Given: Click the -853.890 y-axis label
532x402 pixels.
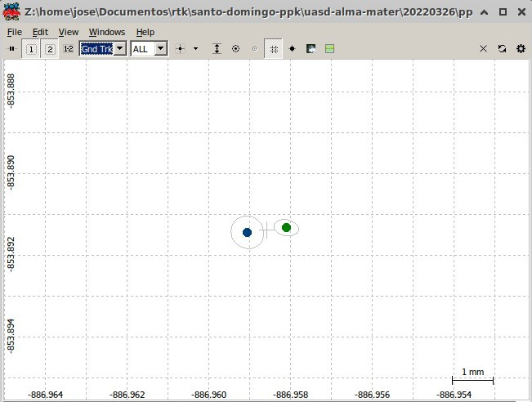Looking at the screenshot, I should 11,172.
